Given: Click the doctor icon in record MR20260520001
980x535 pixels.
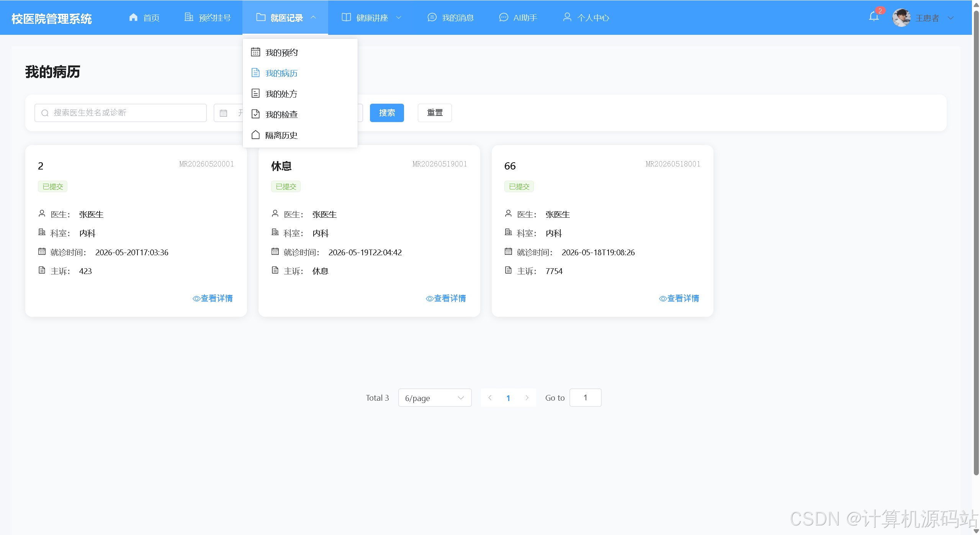Looking at the screenshot, I should pos(42,214).
